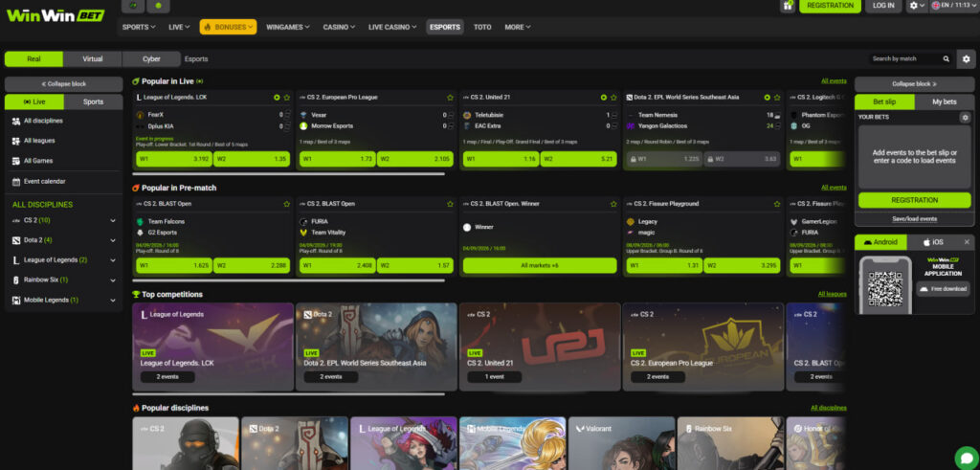
Task: Expand the CS 2 (10) discipline
Action: tap(63, 220)
